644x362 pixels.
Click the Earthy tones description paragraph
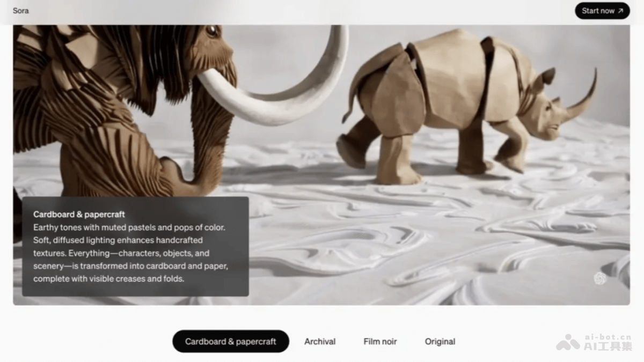(130, 253)
